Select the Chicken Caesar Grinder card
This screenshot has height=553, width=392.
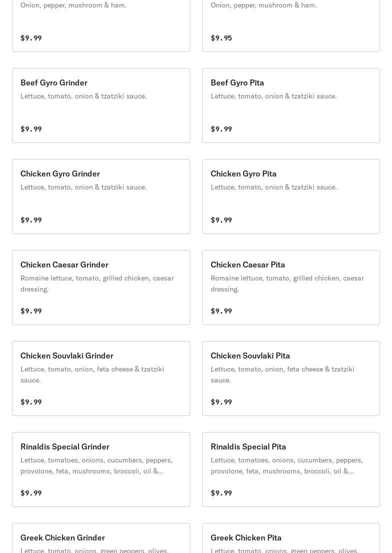pos(101,287)
